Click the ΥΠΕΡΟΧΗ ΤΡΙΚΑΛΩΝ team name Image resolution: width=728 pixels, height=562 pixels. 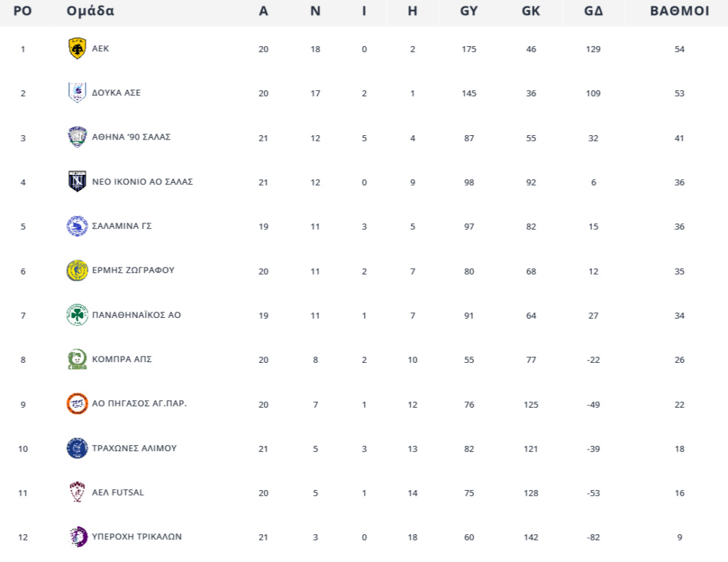click(x=137, y=536)
